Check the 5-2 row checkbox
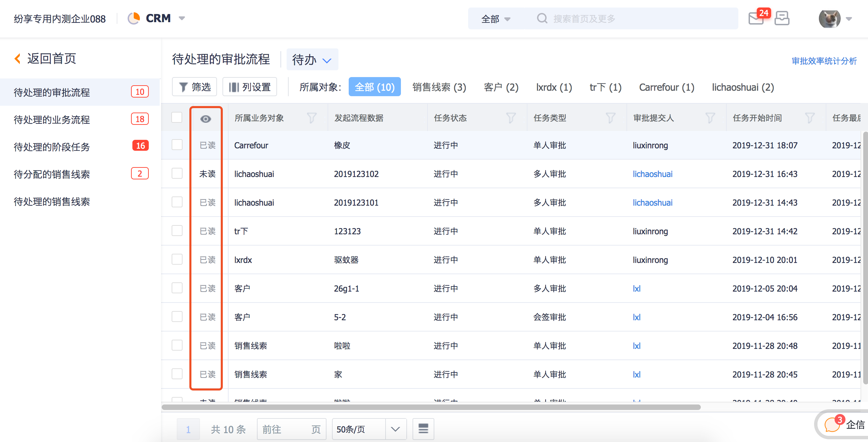This screenshot has width=868, height=442. click(x=177, y=316)
